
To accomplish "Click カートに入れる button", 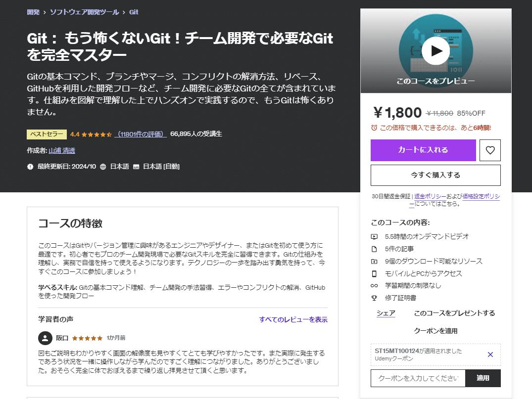I will (423, 150).
